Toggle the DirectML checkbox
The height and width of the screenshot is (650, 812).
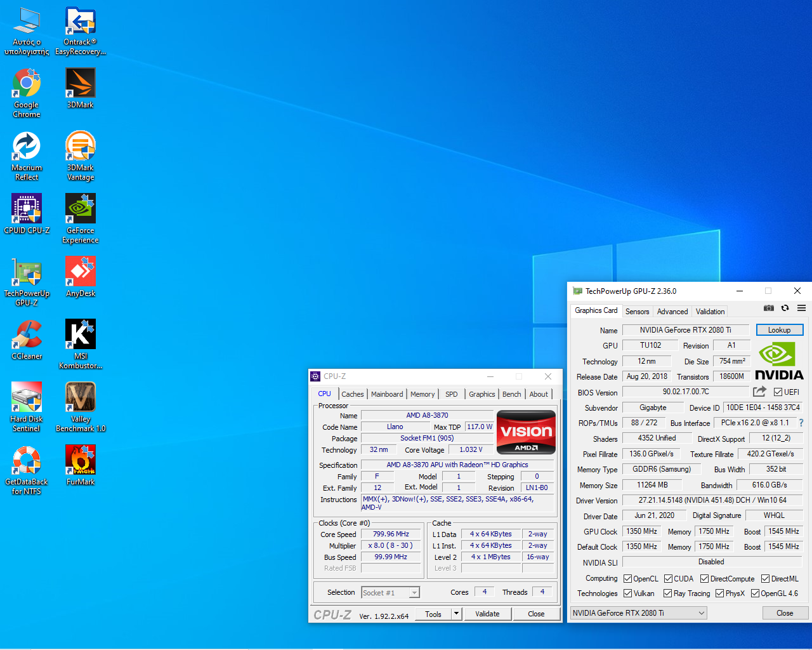[x=765, y=579]
